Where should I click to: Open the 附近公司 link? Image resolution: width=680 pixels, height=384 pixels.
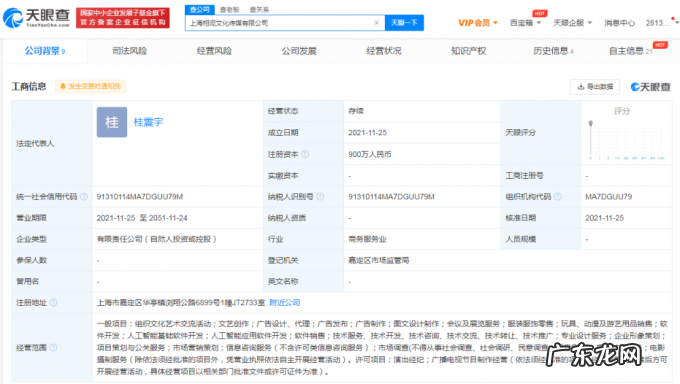point(284,302)
